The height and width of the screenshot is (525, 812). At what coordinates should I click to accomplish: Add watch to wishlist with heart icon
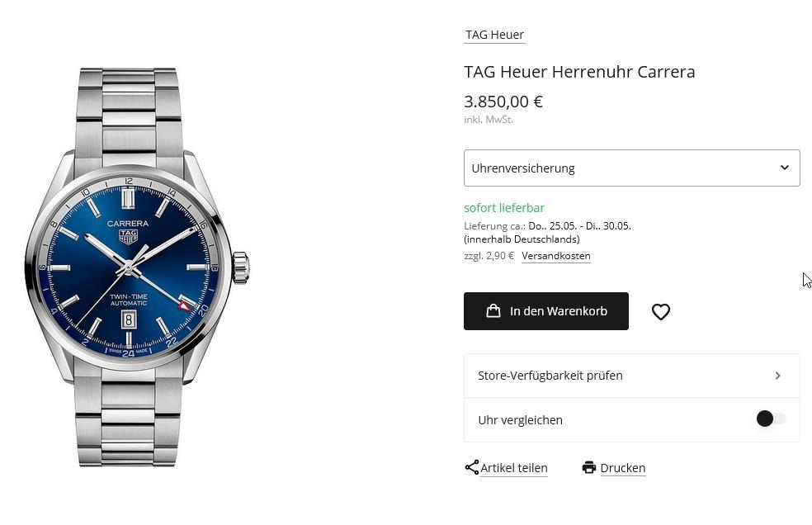click(660, 311)
